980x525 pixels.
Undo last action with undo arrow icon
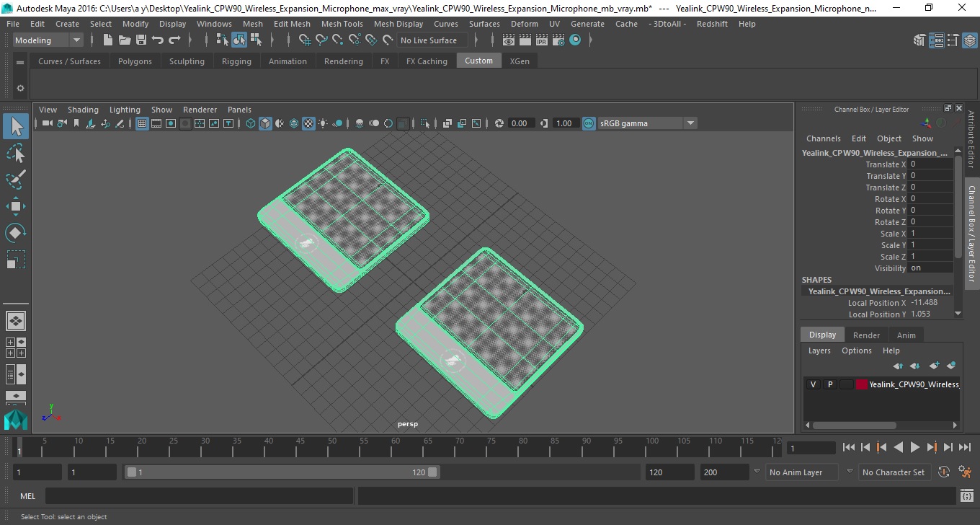158,40
